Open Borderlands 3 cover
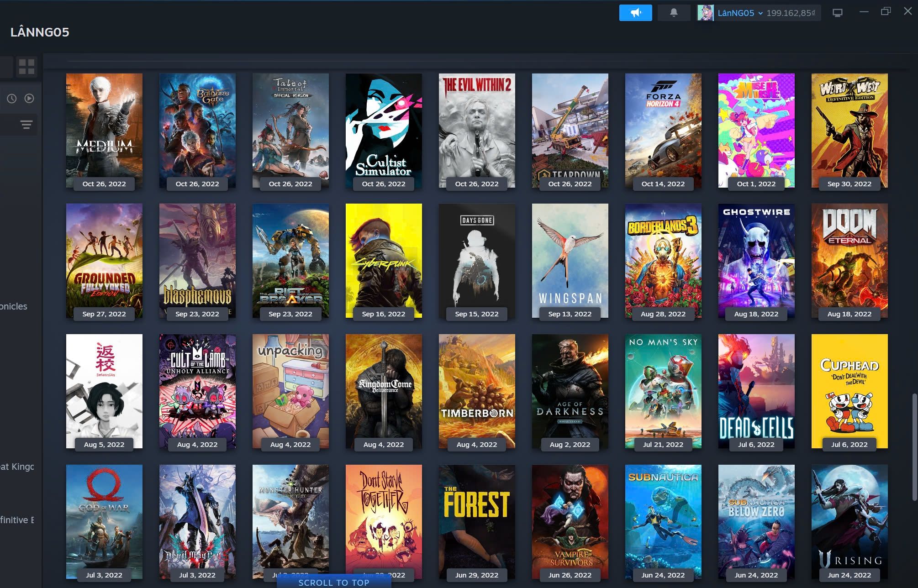The height and width of the screenshot is (588, 918). 663,261
